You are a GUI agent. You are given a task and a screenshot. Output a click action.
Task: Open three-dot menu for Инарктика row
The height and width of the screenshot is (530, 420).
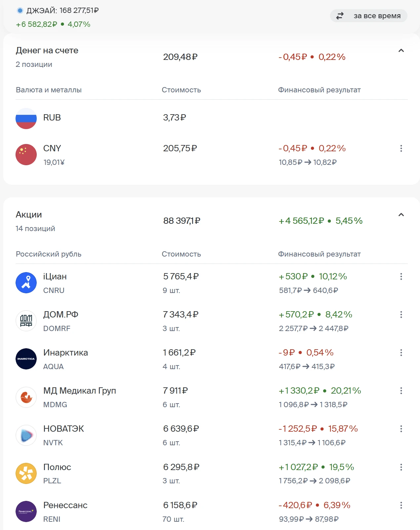tap(401, 353)
